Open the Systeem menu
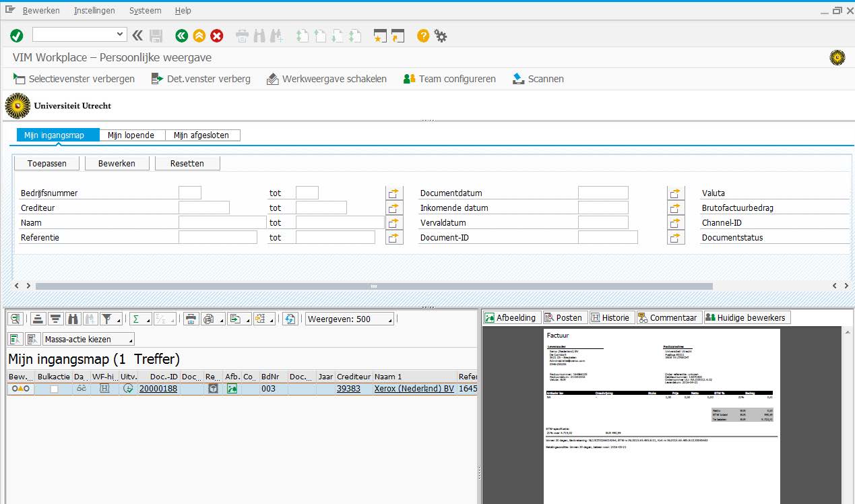This screenshot has width=855, height=504. click(x=145, y=11)
